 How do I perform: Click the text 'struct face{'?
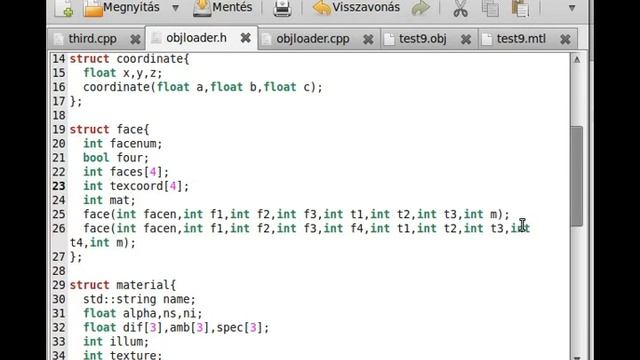(109, 129)
